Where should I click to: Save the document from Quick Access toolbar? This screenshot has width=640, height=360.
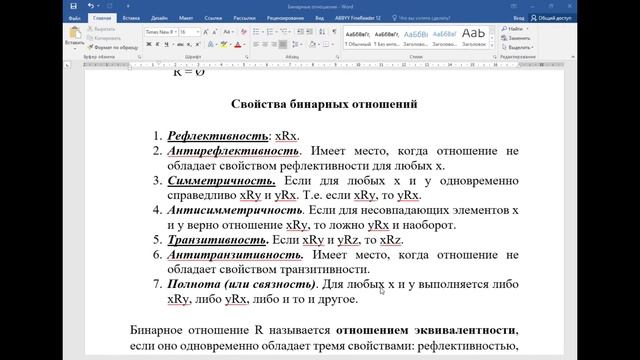73,6
